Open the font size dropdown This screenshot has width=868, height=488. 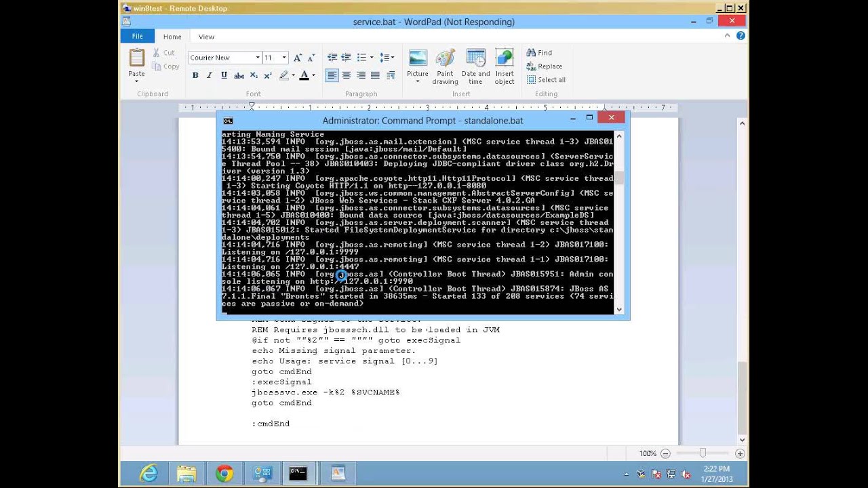tap(284, 58)
